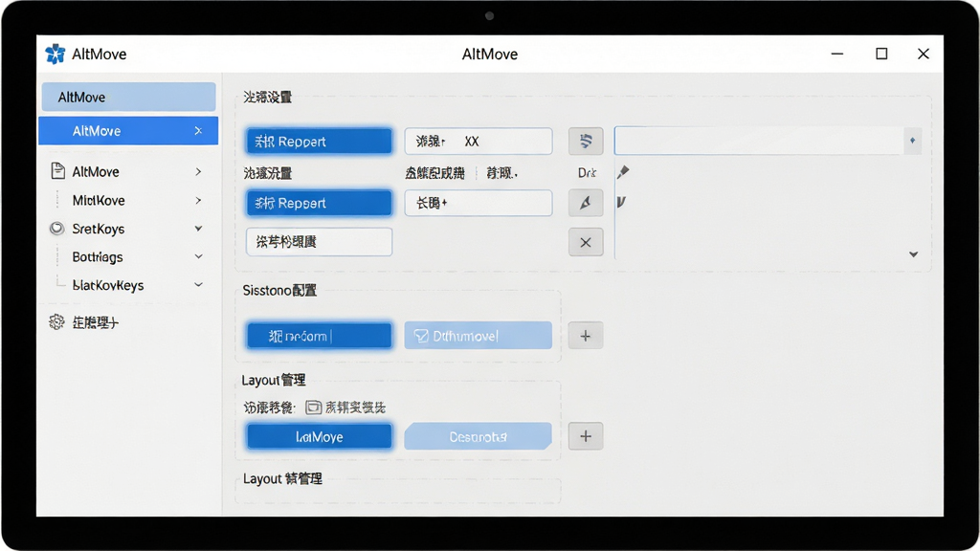Click the circle icon next to SretKoys
The height and width of the screenshot is (551, 980).
coord(56,229)
